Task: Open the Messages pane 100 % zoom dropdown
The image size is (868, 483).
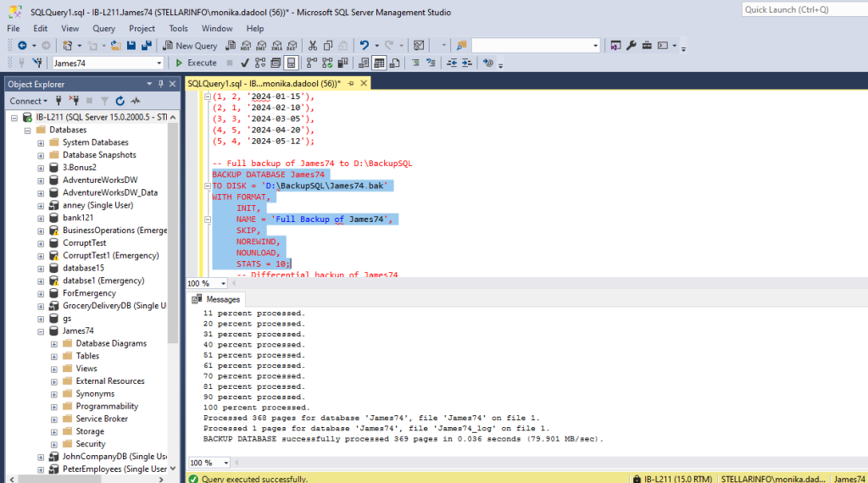Action: pos(225,463)
